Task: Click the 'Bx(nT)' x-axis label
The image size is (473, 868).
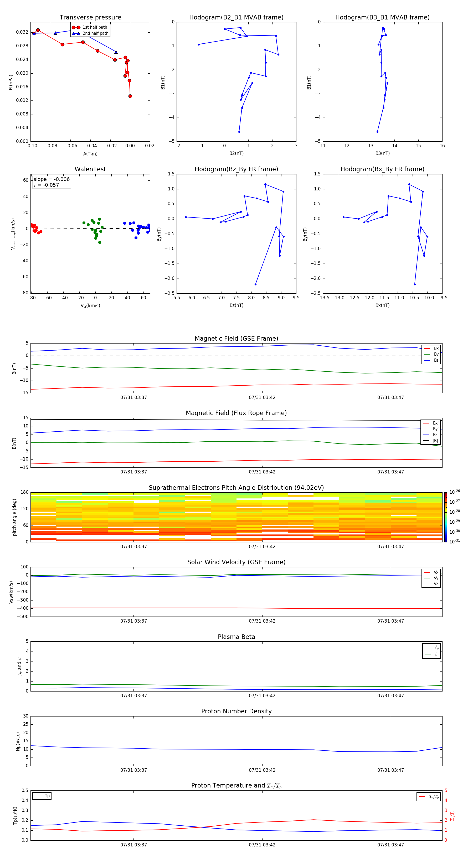Action: tap(382, 305)
